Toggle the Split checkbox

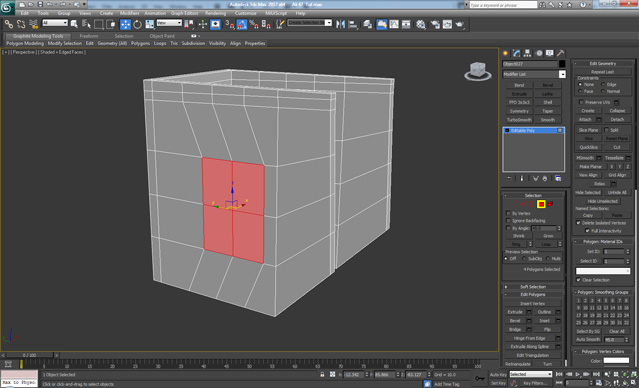pyautogui.click(x=606, y=130)
